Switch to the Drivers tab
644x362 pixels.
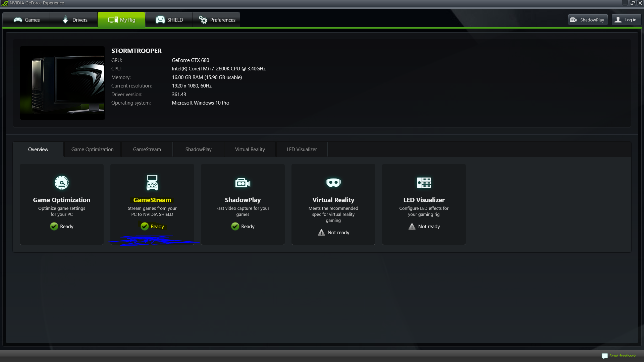[x=74, y=20]
